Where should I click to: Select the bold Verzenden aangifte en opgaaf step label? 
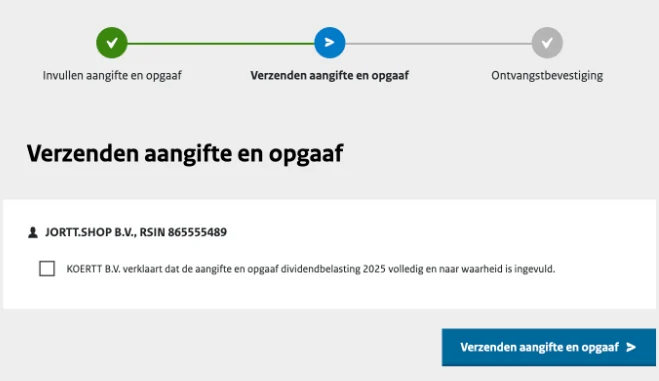(330, 76)
